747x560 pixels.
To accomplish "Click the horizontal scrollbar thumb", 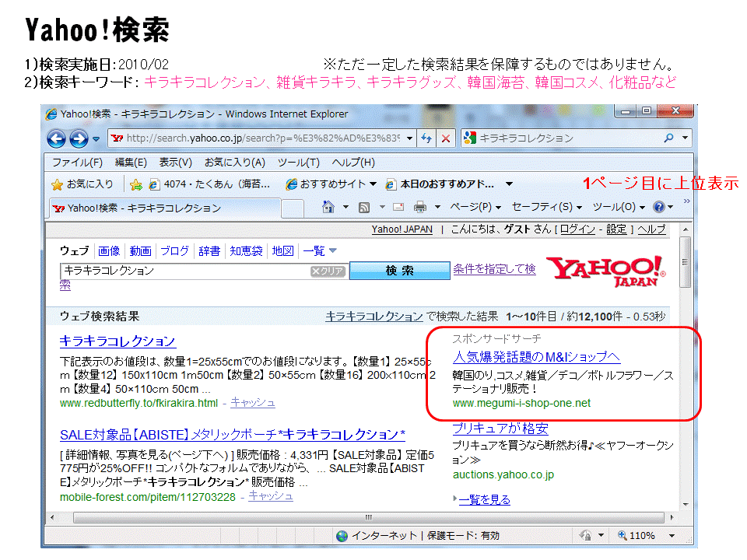I will [x=368, y=518].
